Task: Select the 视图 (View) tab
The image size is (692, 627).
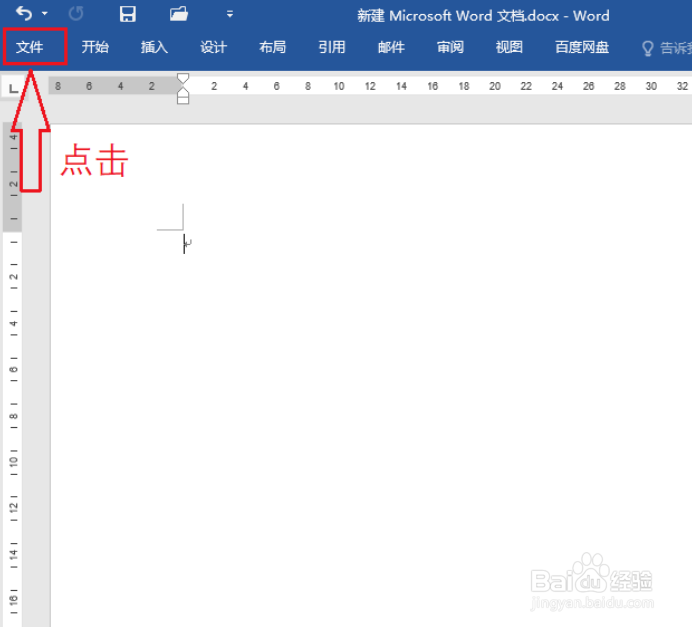Action: pos(509,47)
